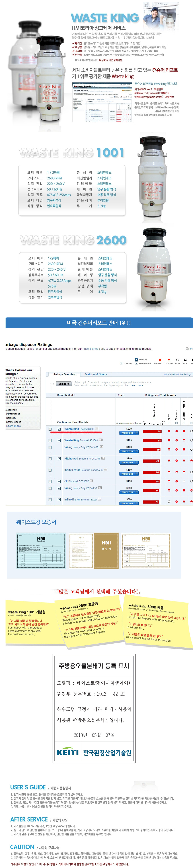Open the blue HMI warranty certificate thumbnail
This screenshot has height=868, width=193.
41,551
